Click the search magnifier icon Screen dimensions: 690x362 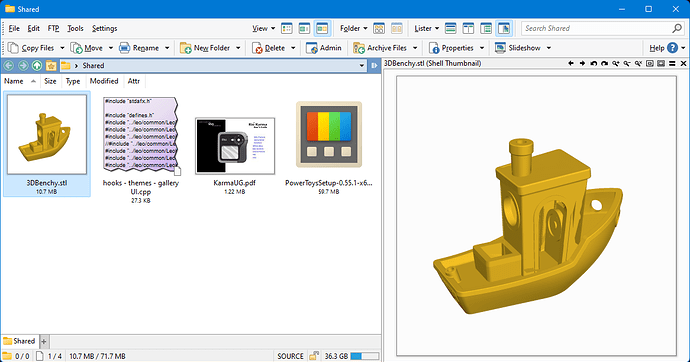[677, 28]
